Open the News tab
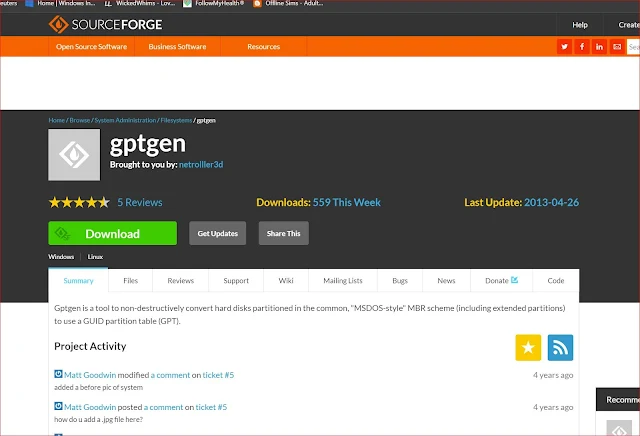Viewport: 640px width, 436px height. click(x=446, y=280)
